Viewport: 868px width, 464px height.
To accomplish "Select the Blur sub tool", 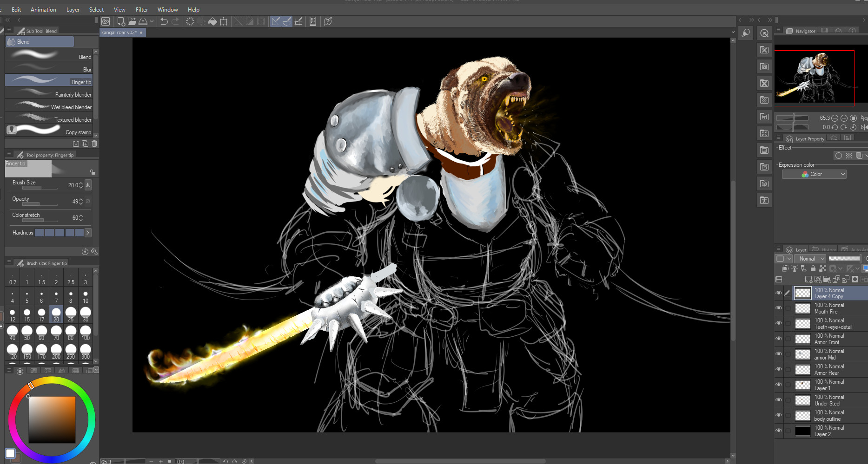I will coord(49,68).
